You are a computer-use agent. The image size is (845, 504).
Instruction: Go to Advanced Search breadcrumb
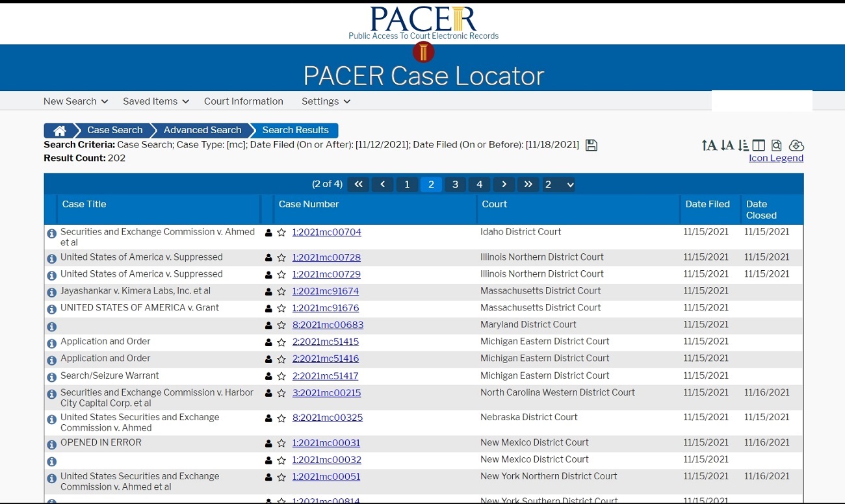202,131
